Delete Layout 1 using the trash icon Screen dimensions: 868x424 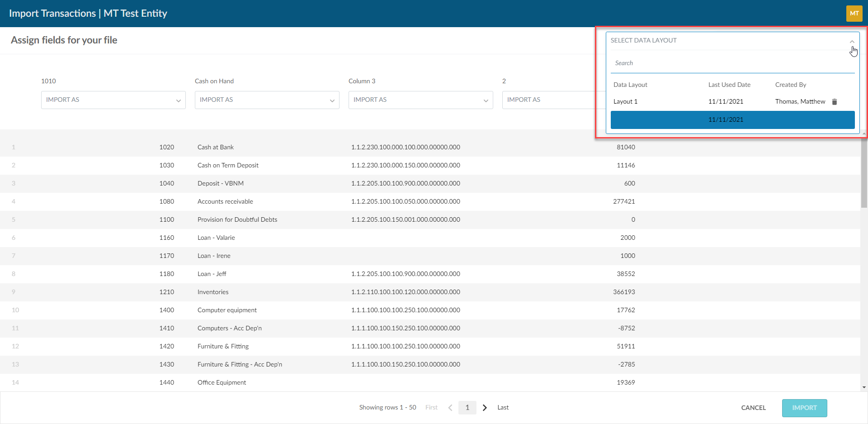coord(835,102)
